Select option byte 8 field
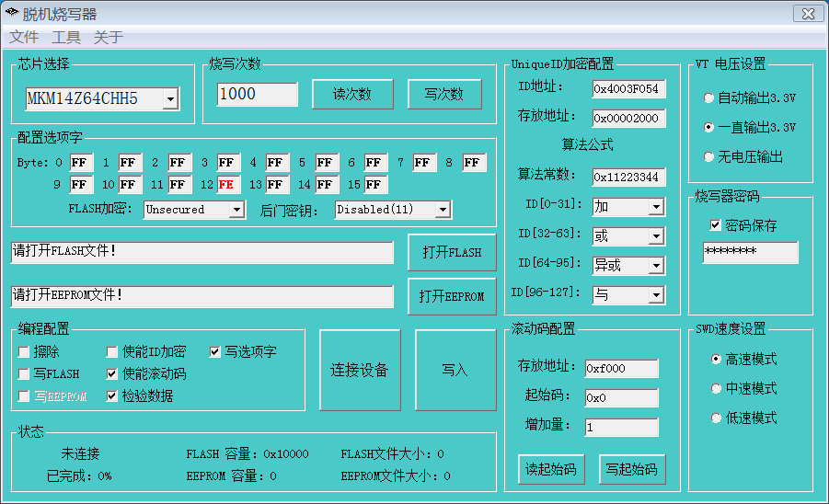This screenshot has height=504, width=829. tap(474, 163)
